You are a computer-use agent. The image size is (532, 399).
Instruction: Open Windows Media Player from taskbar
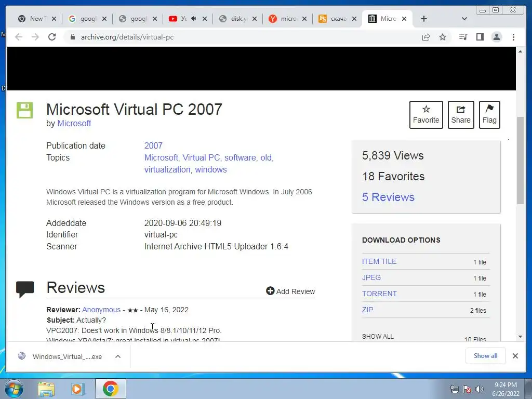click(78, 389)
